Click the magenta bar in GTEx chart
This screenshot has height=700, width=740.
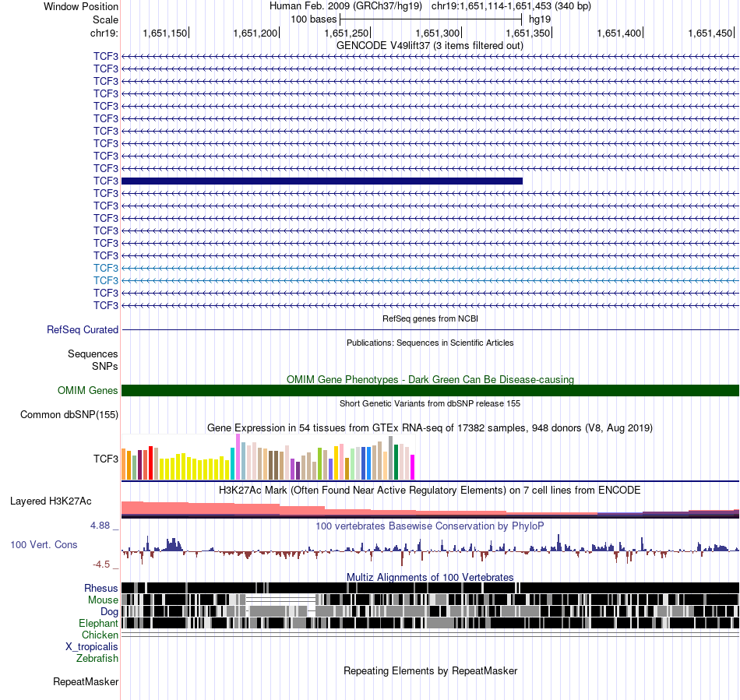pyautogui.click(x=413, y=467)
